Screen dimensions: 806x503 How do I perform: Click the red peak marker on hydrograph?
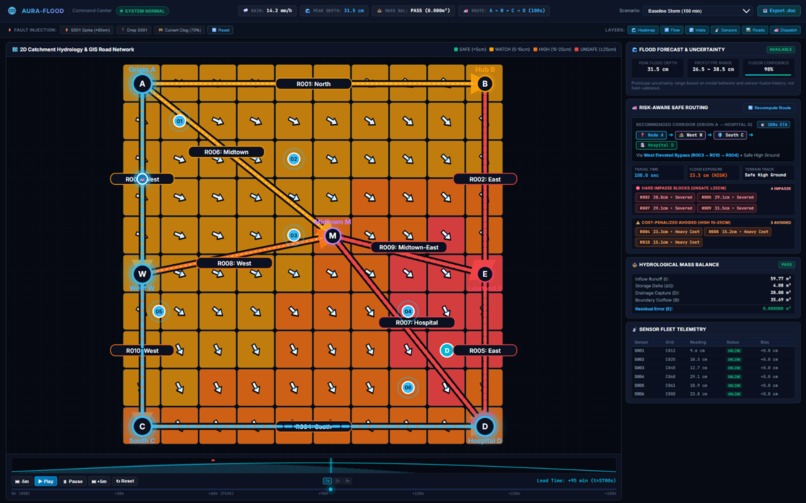[213, 460]
